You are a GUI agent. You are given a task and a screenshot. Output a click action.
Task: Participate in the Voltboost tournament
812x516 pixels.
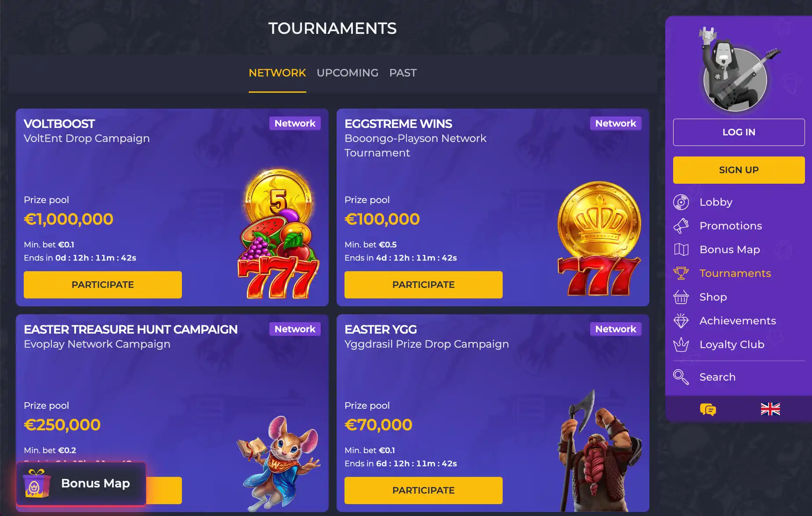point(103,285)
